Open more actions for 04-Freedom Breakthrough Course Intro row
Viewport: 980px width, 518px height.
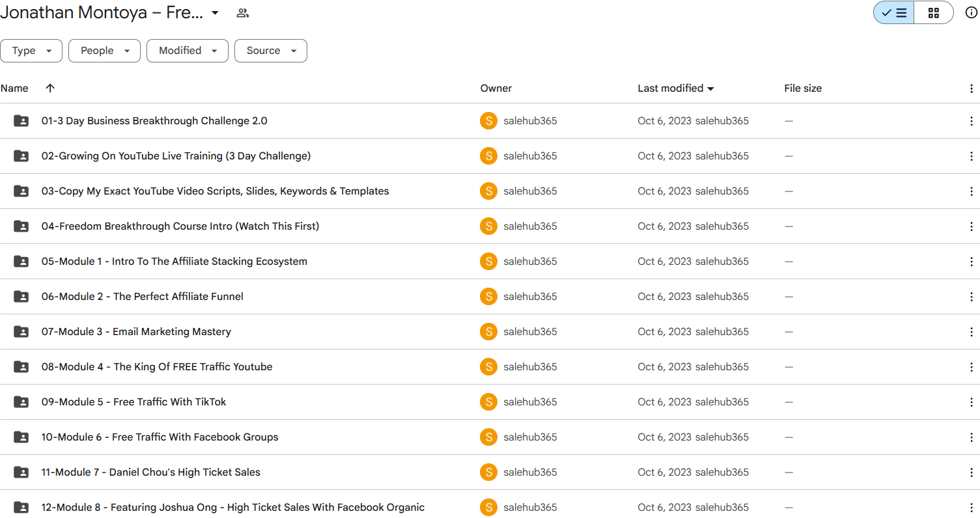tap(972, 226)
